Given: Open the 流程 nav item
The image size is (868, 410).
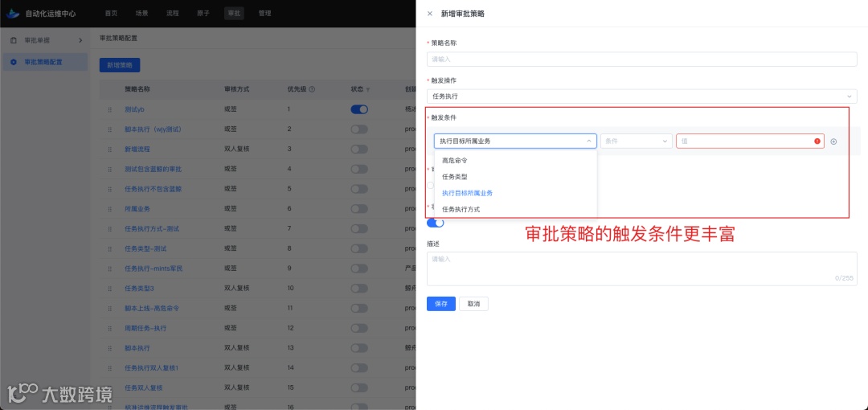Looking at the screenshot, I should point(173,14).
